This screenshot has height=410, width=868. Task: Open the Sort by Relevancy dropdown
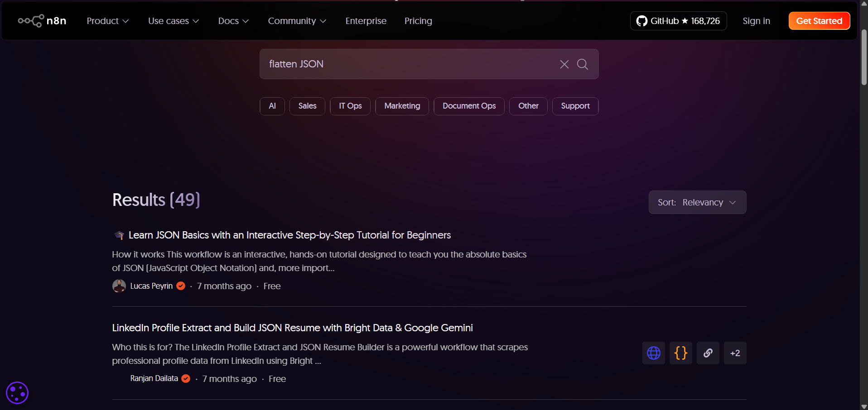(x=697, y=202)
